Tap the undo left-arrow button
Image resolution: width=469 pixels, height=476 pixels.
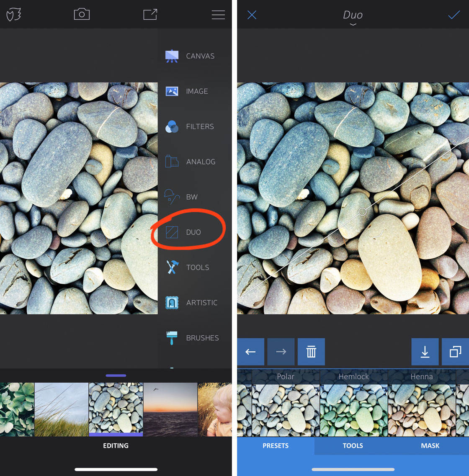click(x=251, y=352)
